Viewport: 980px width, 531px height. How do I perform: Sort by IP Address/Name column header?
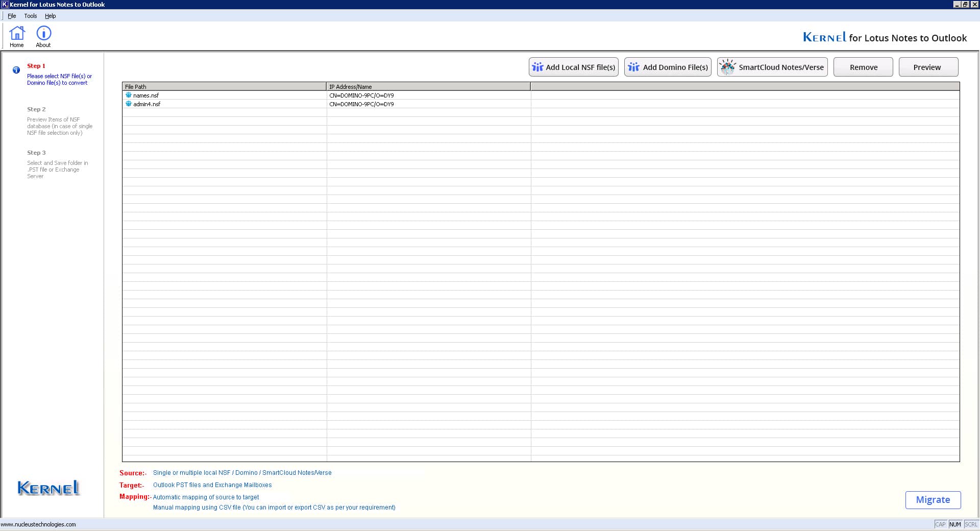[x=428, y=86]
